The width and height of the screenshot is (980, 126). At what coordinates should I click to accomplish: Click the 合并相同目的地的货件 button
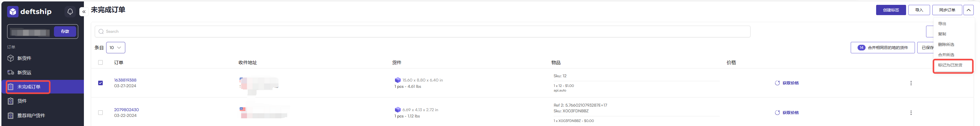click(x=883, y=47)
